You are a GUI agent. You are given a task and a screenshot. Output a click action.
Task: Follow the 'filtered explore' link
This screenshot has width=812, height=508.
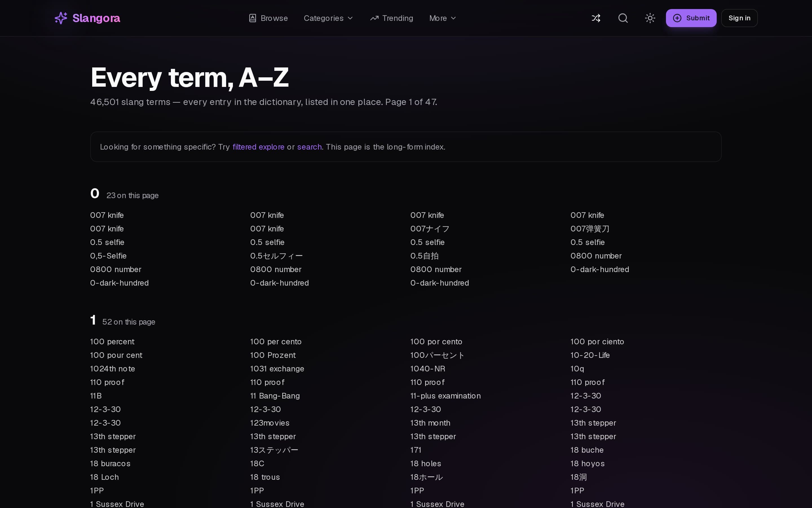click(258, 147)
